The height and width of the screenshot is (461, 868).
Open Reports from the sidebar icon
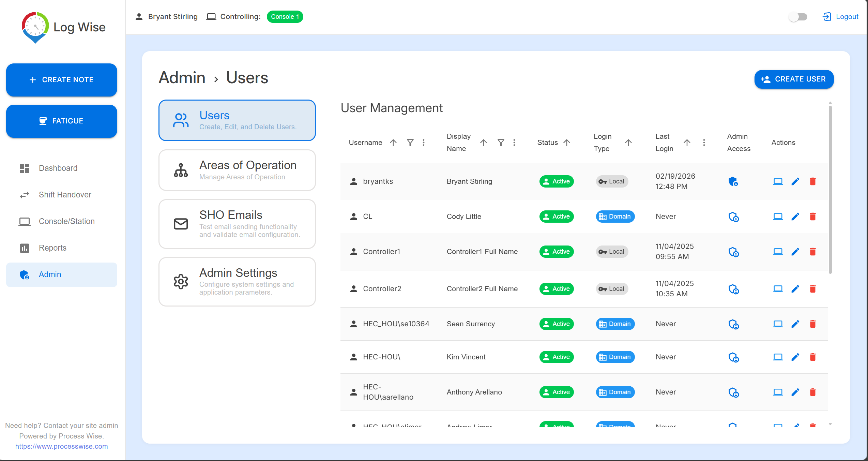(x=24, y=248)
